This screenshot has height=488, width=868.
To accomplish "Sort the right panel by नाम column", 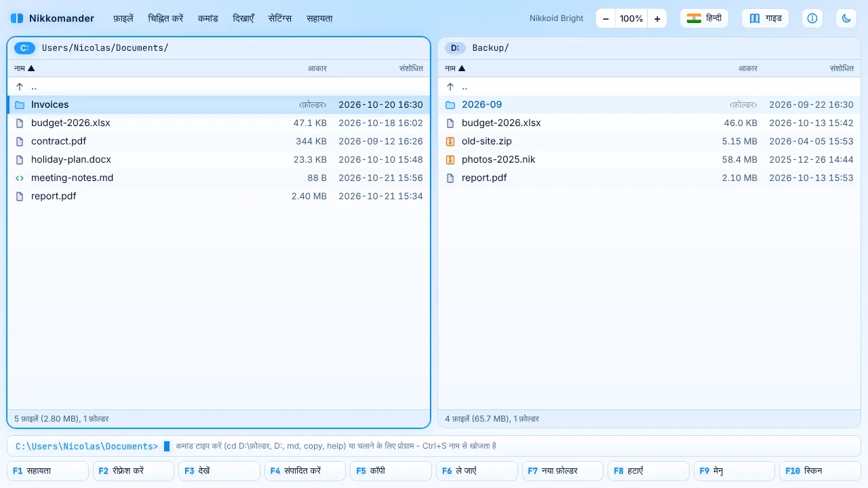I will click(455, 68).
